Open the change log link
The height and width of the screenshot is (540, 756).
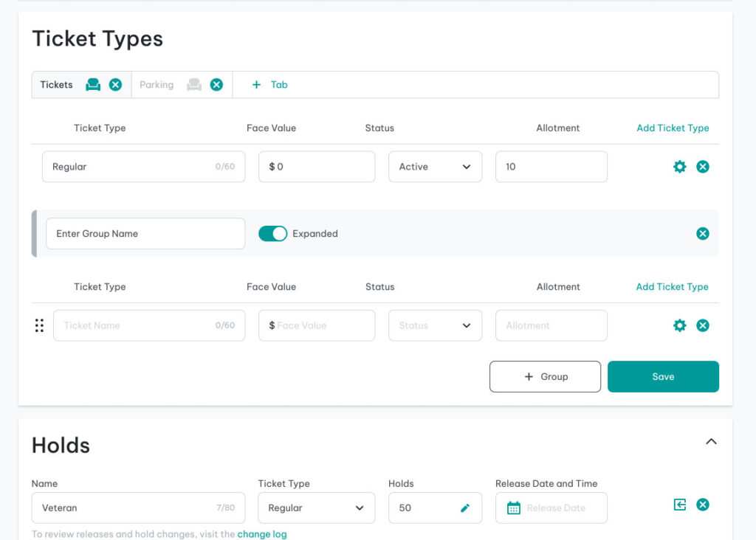pos(262,534)
